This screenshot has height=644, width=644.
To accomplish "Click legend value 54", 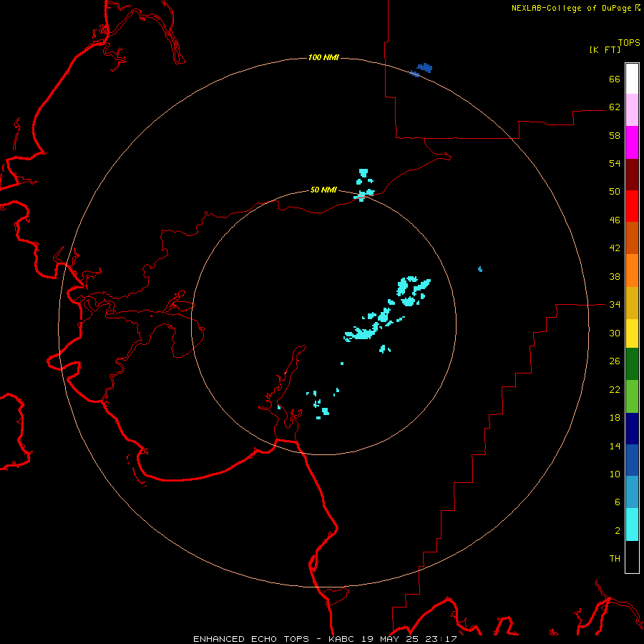I will coord(615,163).
